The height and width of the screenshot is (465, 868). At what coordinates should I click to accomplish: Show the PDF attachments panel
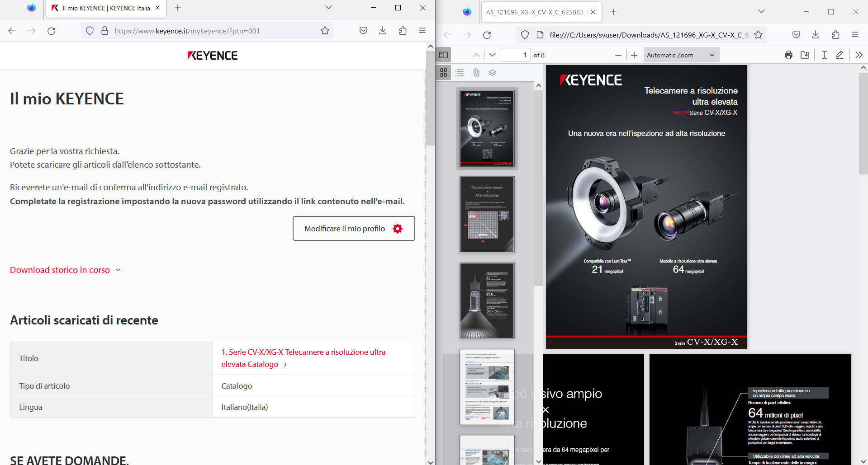point(476,72)
